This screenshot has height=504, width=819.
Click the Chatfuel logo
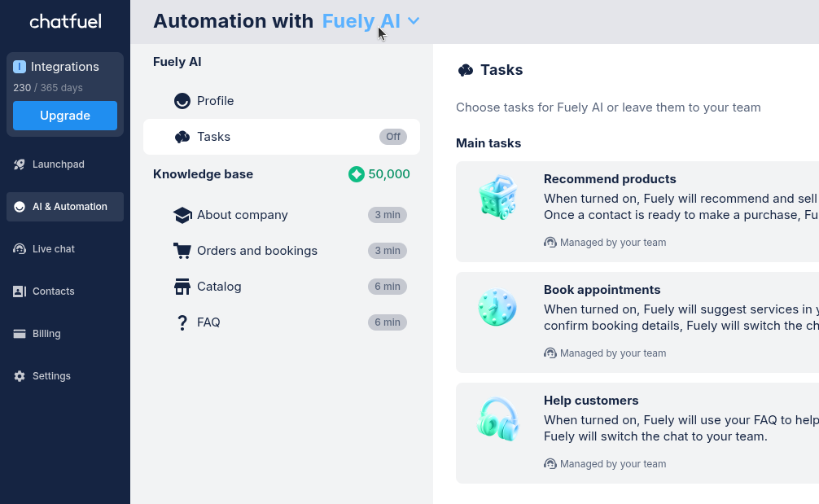[65, 22]
